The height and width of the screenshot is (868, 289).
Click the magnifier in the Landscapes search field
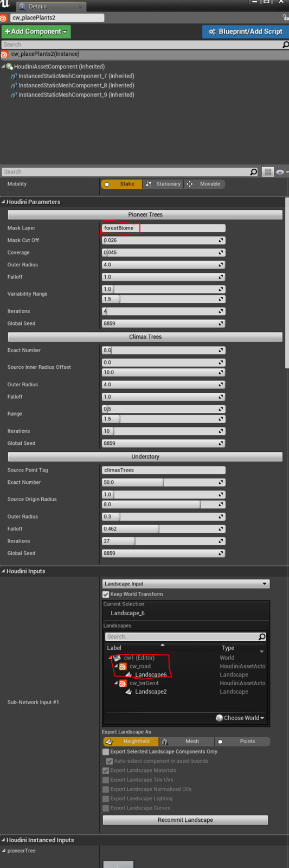coord(262,637)
